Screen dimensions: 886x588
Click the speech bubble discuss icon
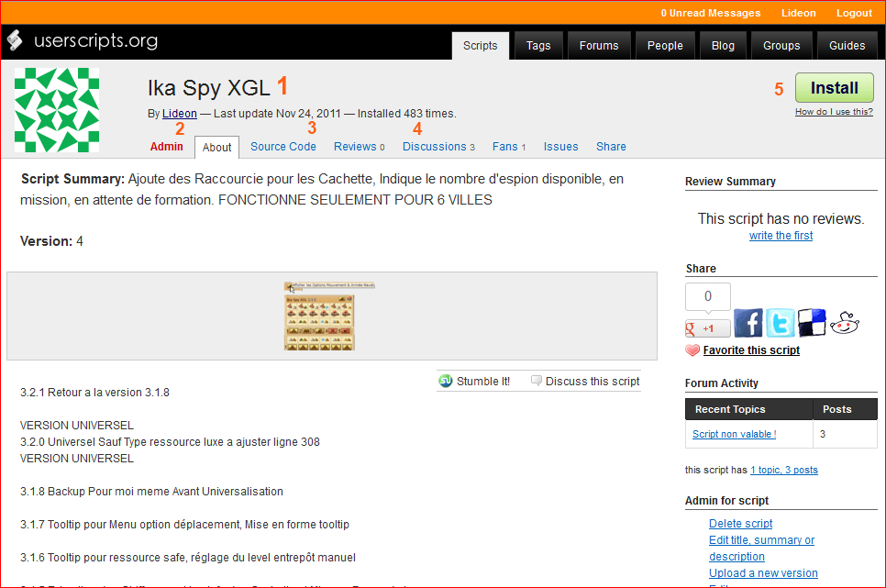click(537, 381)
